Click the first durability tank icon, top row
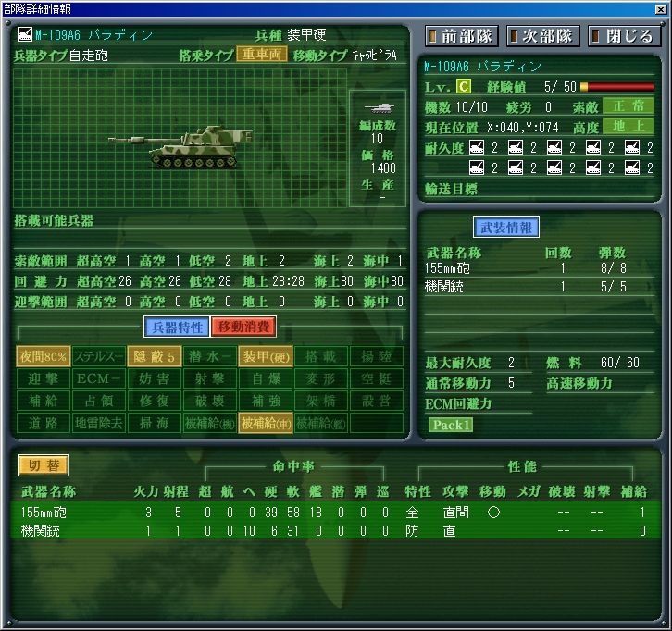Image resolution: width=672 pixels, height=631 pixels. pyautogui.click(x=477, y=147)
